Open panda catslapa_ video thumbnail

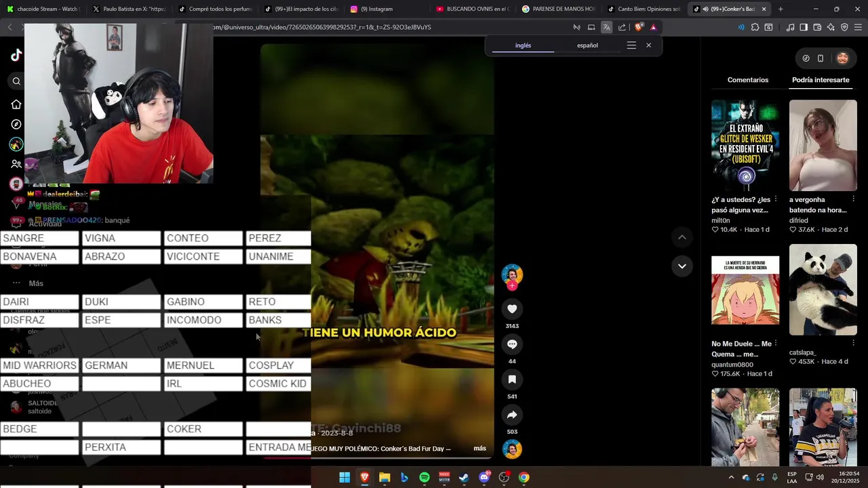pos(823,289)
